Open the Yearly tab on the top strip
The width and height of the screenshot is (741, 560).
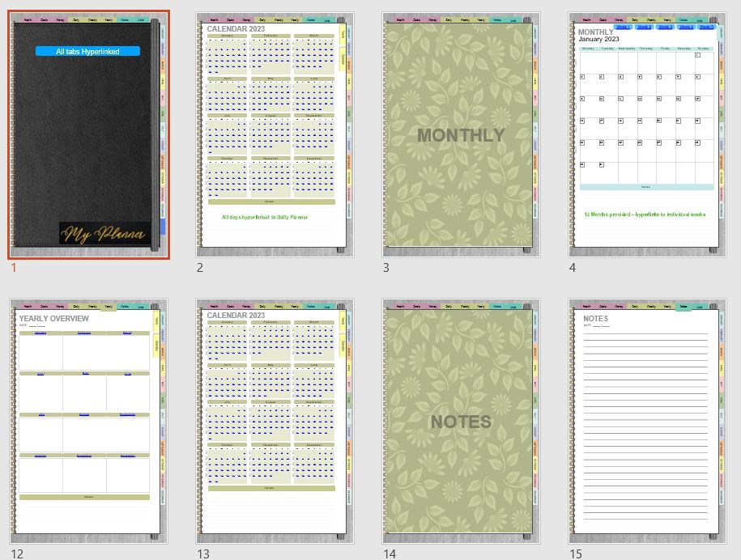(108, 19)
